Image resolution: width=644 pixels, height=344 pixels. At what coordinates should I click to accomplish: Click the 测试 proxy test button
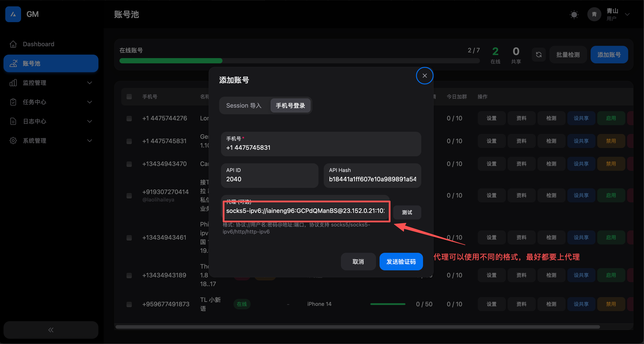click(407, 212)
